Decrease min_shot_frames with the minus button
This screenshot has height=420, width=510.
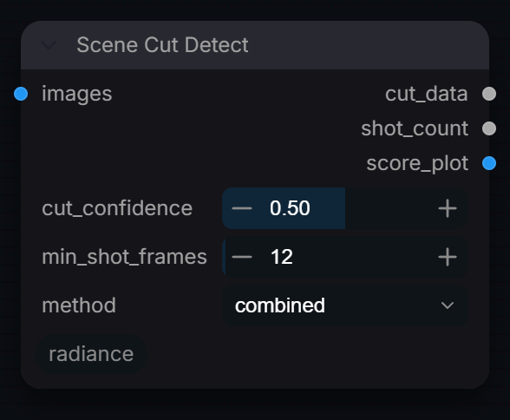click(242, 257)
